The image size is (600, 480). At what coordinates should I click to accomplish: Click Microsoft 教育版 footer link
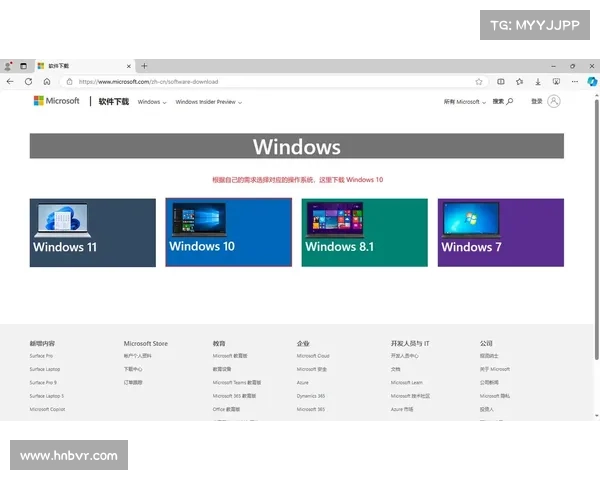[x=230, y=356]
